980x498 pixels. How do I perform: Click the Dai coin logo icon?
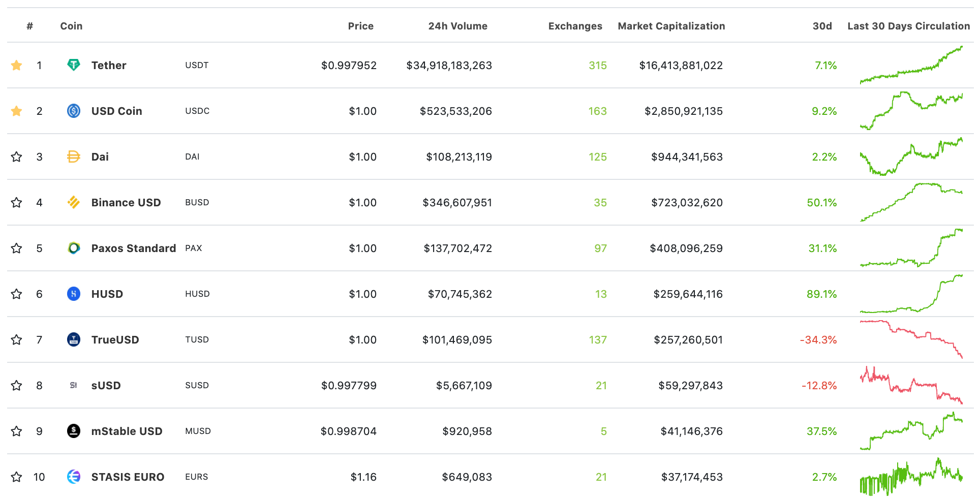click(x=74, y=157)
